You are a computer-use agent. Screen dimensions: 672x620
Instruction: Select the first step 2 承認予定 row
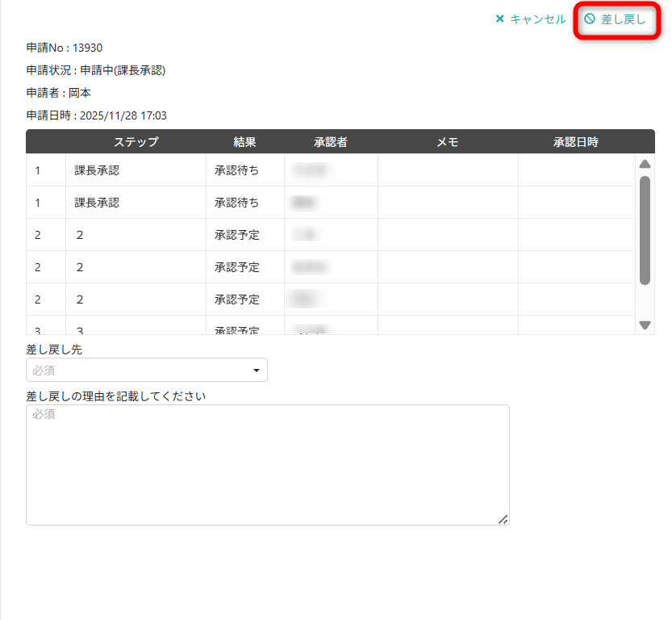click(x=331, y=235)
